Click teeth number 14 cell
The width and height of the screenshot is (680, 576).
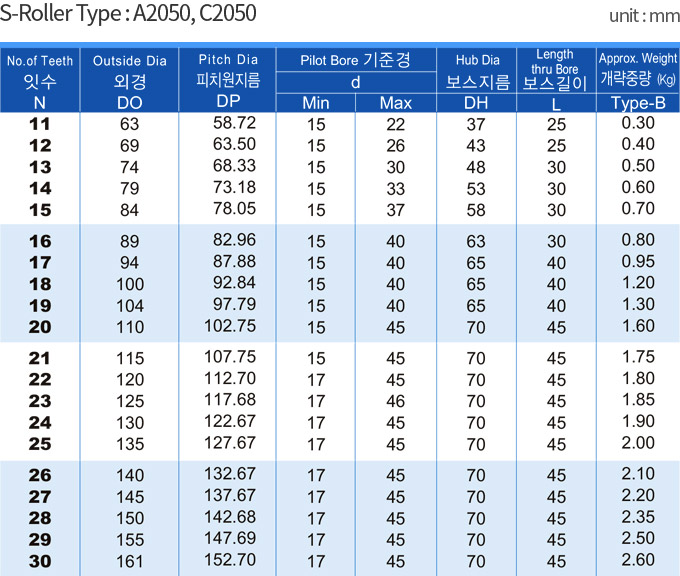point(40,189)
